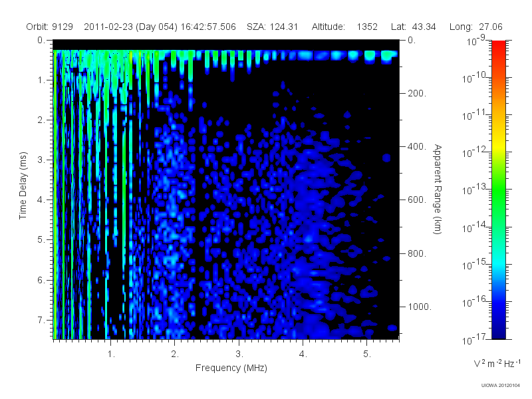
Task: Click the UIOWA 20120104 watermark text
Action: (501, 386)
